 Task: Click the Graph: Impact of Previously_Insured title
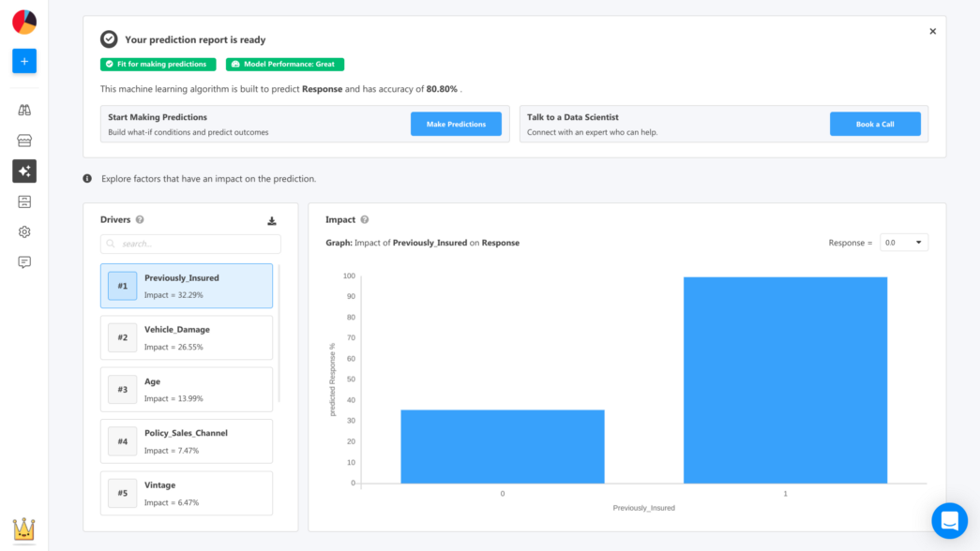(x=423, y=243)
